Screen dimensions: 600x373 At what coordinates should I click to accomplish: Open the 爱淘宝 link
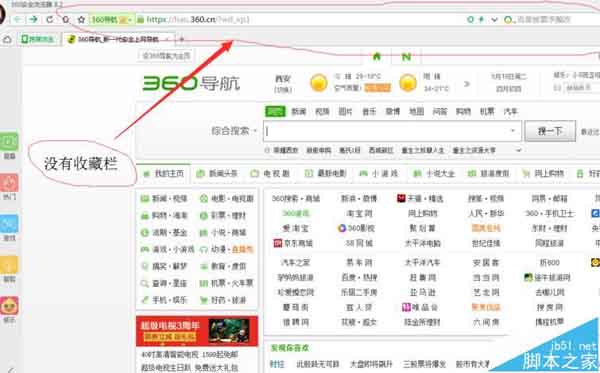pyautogui.click(x=295, y=228)
